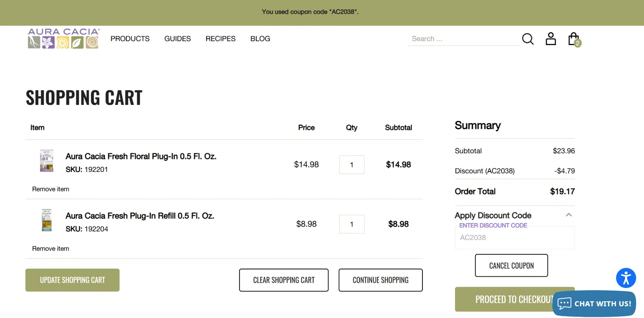Click the $8.98 price cell
The image size is (644, 318).
click(307, 224)
